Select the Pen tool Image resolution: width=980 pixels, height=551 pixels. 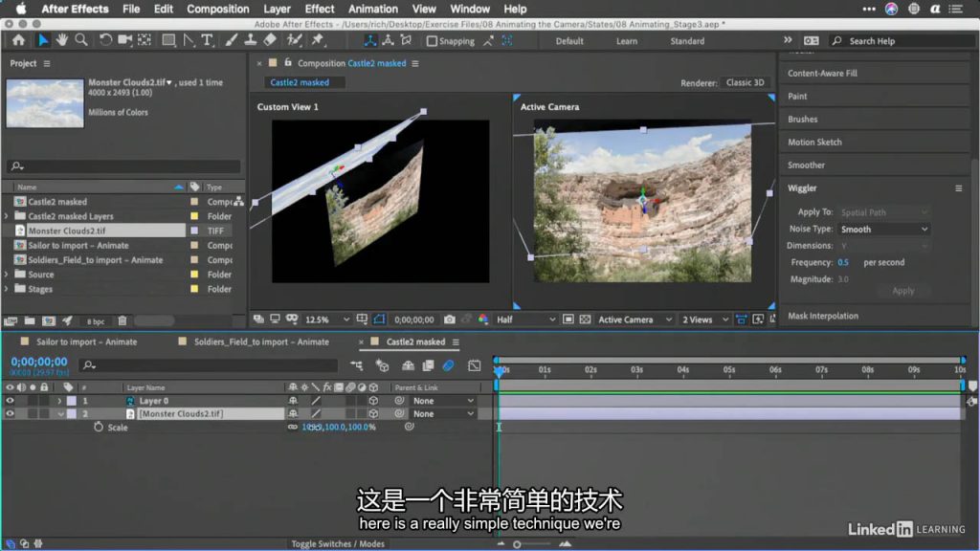[x=189, y=40]
